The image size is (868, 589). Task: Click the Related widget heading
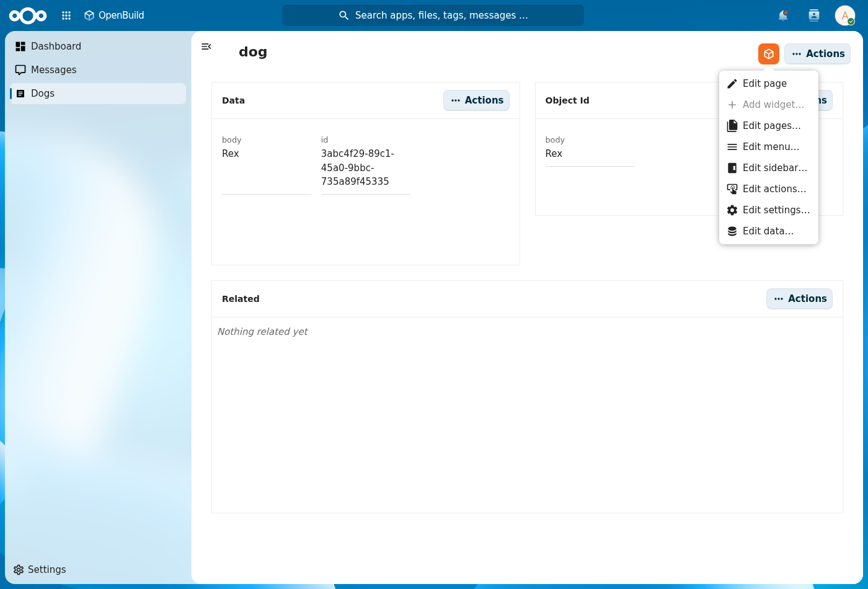pyautogui.click(x=241, y=299)
